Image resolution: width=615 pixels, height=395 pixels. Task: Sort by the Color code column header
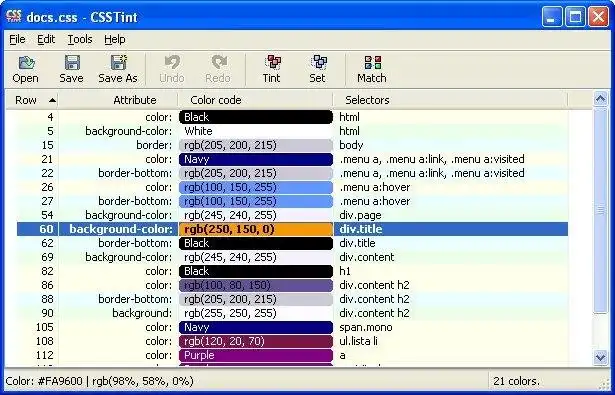point(255,100)
